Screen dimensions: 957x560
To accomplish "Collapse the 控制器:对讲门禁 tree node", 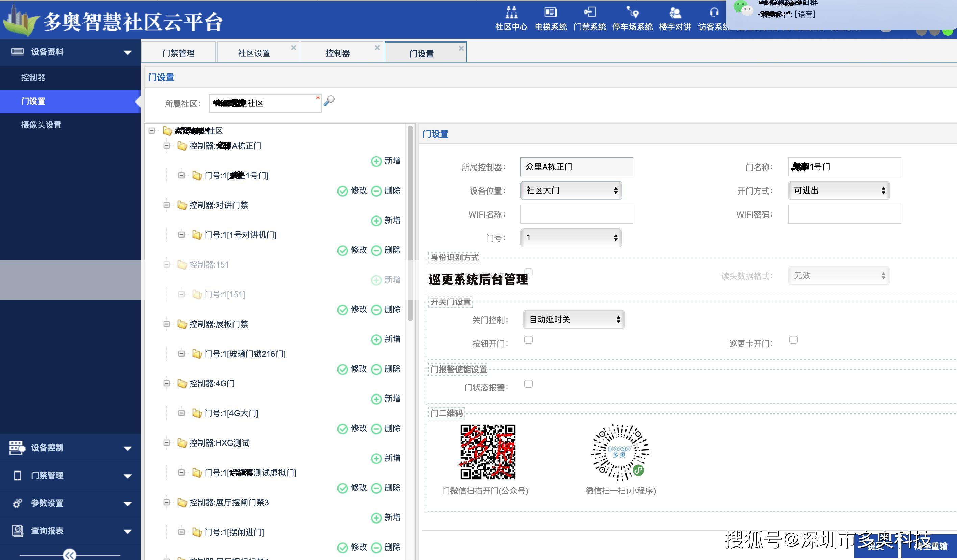I will coord(166,205).
